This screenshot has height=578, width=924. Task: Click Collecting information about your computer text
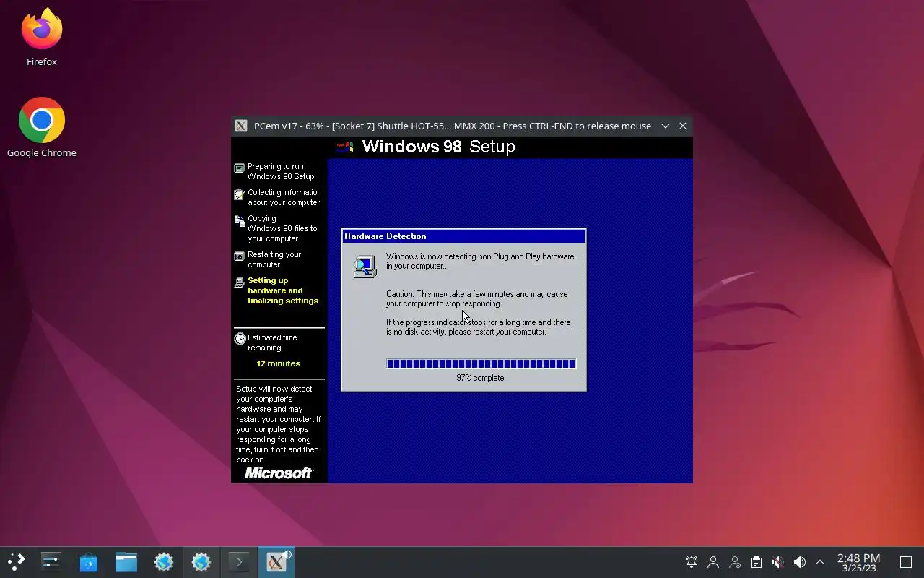tap(284, 197)
